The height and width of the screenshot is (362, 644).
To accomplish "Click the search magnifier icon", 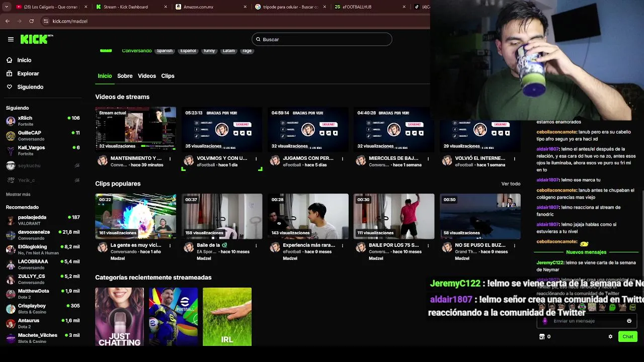I will pos(258,39).
